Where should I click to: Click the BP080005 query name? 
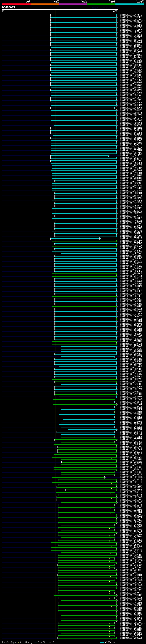(8, 8)
